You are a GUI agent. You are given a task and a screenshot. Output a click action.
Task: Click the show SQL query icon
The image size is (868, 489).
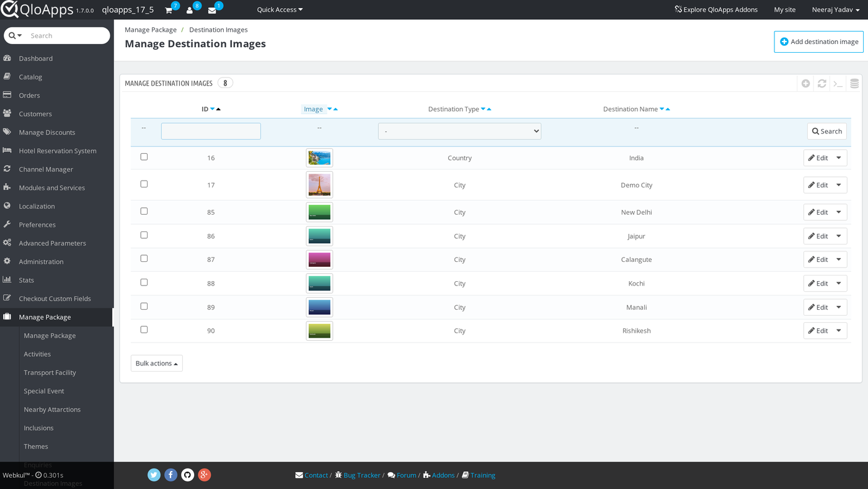point(838,83)
